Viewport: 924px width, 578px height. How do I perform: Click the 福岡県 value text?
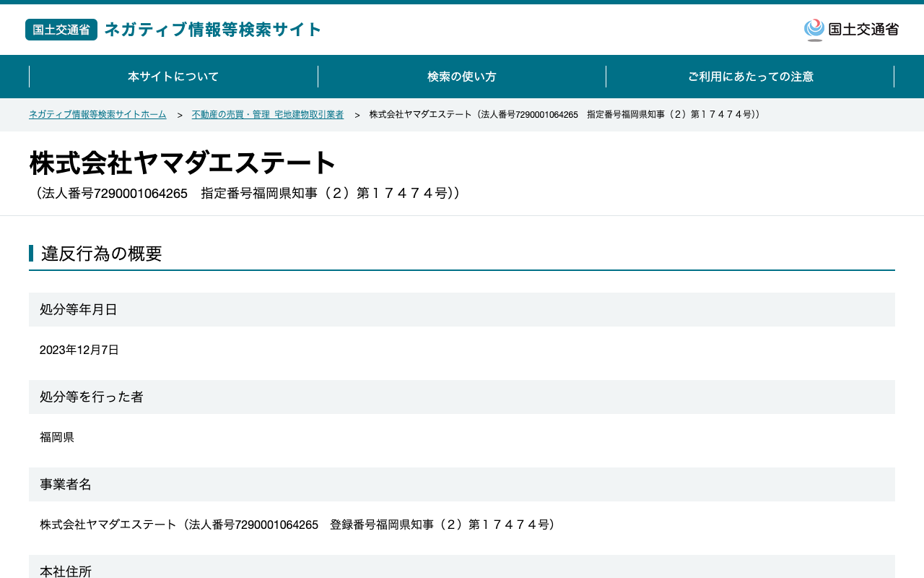[57, 438]
